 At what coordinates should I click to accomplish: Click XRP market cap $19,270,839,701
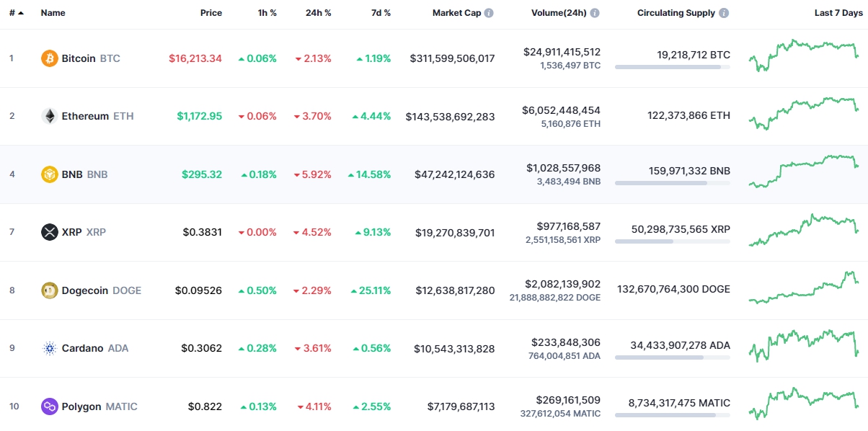[456, 232]
